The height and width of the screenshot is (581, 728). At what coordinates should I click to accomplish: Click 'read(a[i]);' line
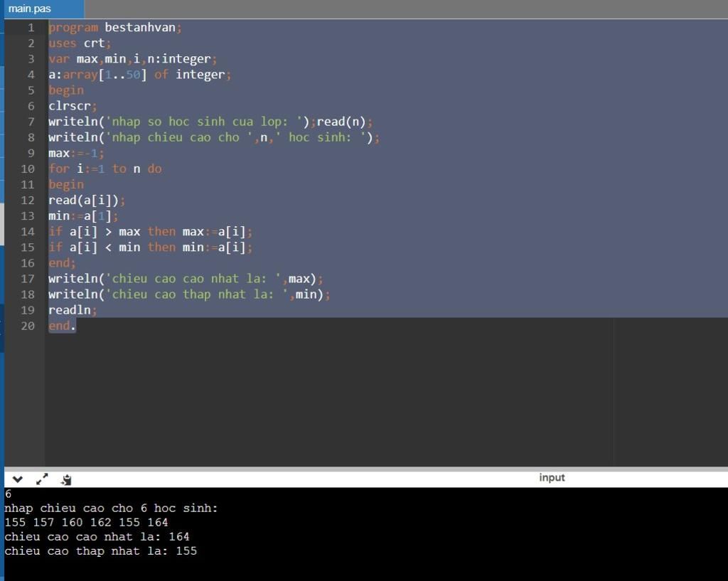click(x=87, y=200)
